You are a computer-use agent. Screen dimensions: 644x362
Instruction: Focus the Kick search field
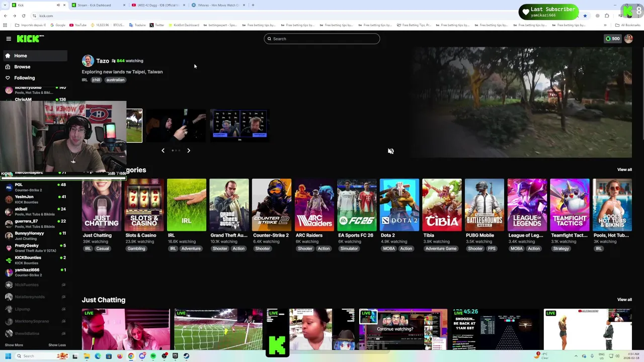pos(321,39)
